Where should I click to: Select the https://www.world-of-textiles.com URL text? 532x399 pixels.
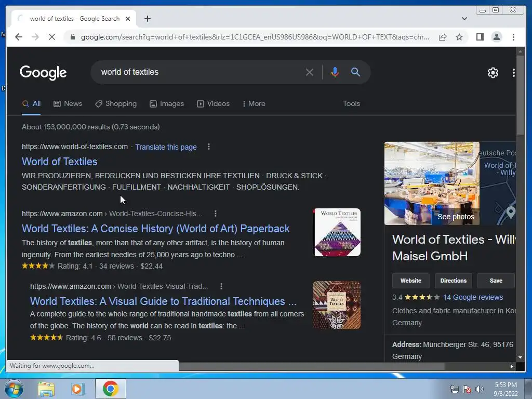pos(75,147)
